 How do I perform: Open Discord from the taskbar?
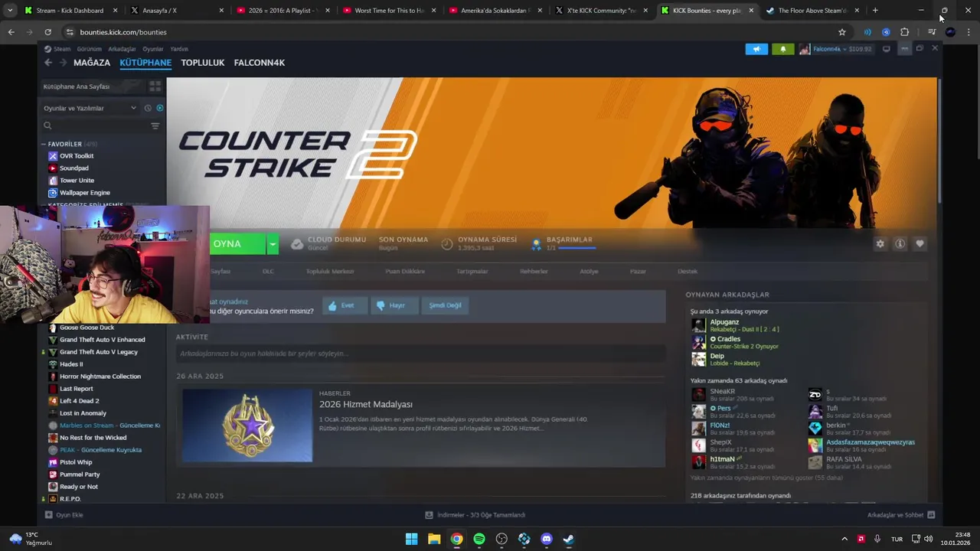pos(546,539)
